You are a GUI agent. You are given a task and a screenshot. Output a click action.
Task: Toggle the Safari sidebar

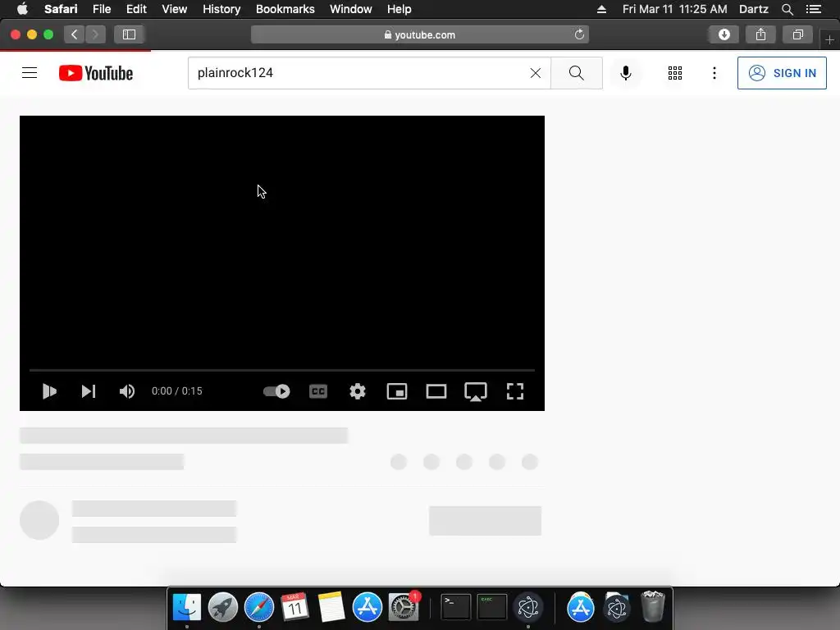pos(129,34)
